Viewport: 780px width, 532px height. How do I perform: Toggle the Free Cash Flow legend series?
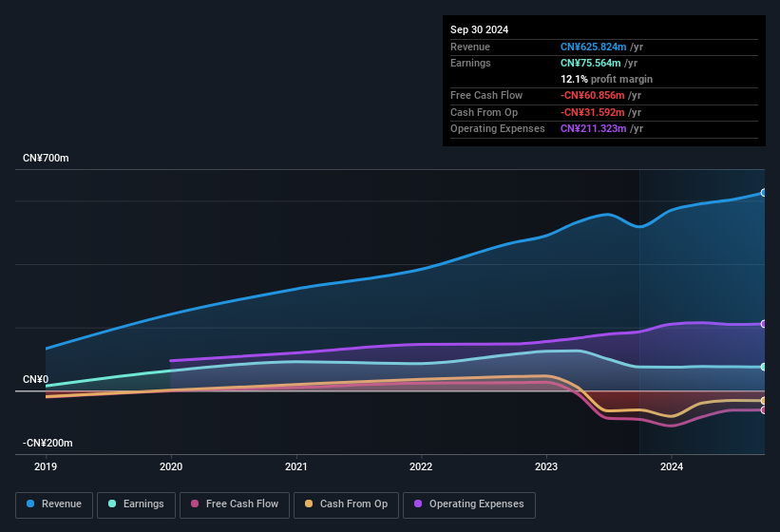[x=235, y=504]
